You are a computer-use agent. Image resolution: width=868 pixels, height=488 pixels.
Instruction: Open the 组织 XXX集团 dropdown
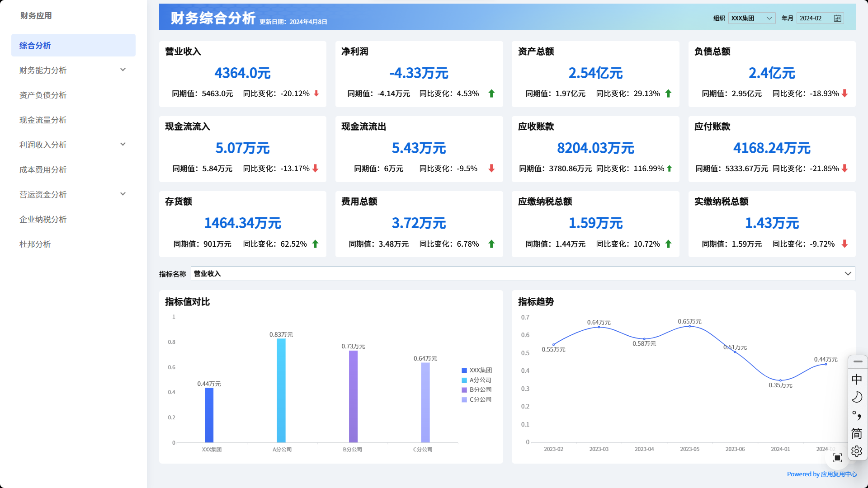(x=752, y=19)
